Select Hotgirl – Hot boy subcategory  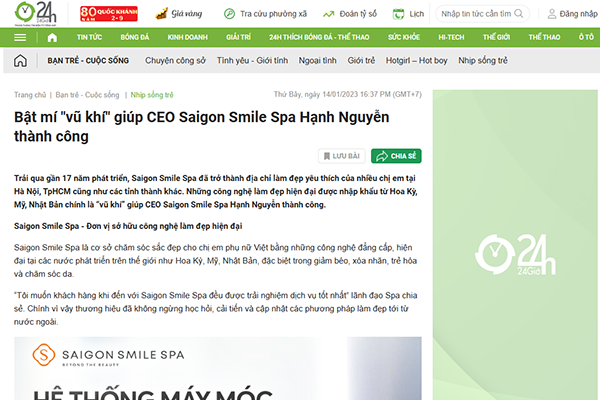pyautogui.click(x=416, y=60)
